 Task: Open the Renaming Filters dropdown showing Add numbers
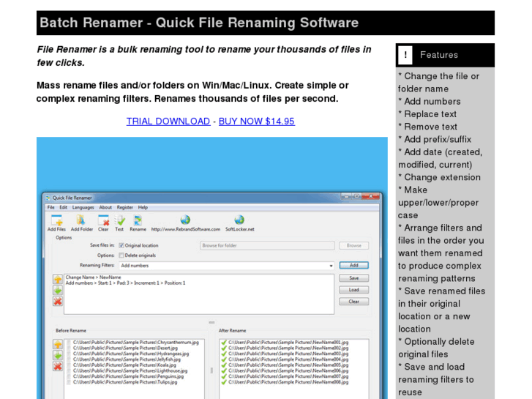click(x=227, y=266)
